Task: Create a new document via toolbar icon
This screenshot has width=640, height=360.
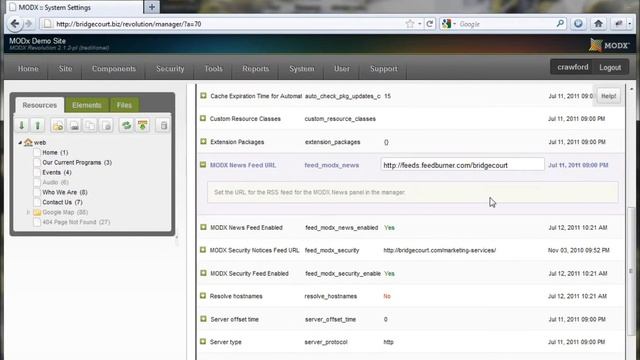Action: [x=58, y=125]
